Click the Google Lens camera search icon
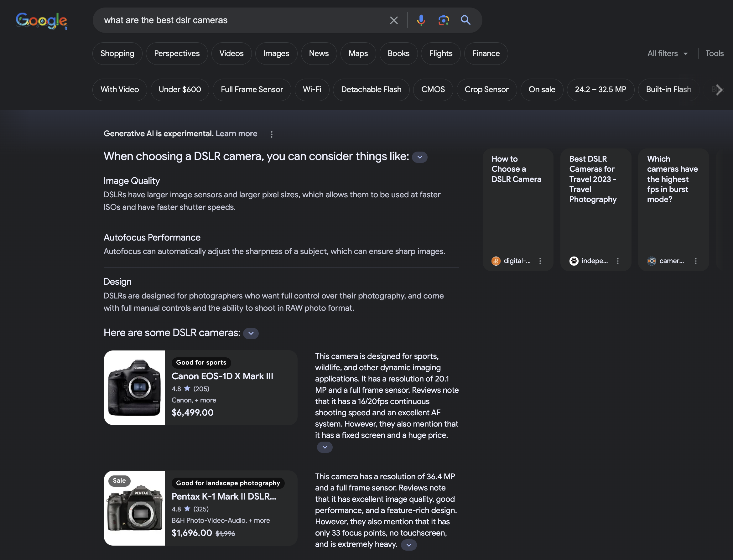Image resolution: width=733 pixels, height=560 pixels. (444, 20)
